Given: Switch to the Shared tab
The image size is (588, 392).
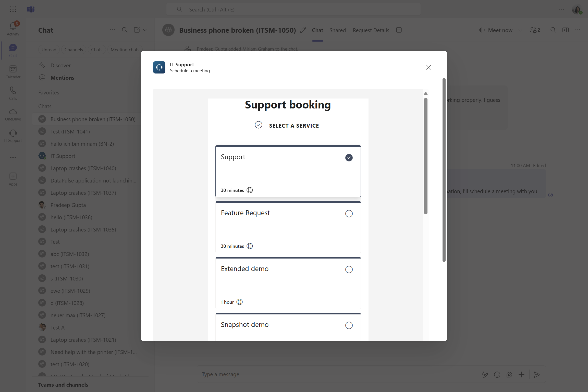Looking at the screenshot, I should (x=337, y=30).
